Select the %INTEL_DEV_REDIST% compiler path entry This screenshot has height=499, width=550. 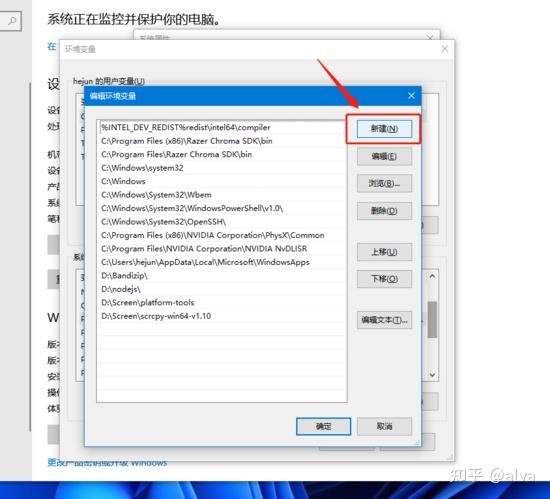click(222, 127)
